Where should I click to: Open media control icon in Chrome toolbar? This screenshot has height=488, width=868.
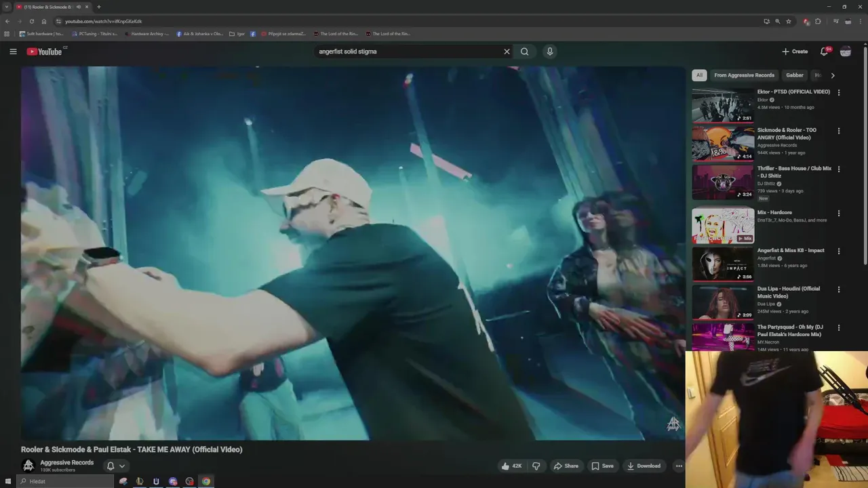click(x=835, y=21)
